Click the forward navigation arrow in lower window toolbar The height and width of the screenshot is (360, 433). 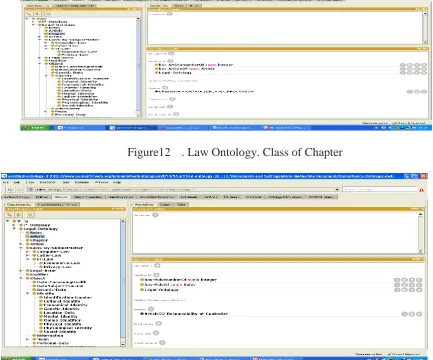[x=19, y=189]
